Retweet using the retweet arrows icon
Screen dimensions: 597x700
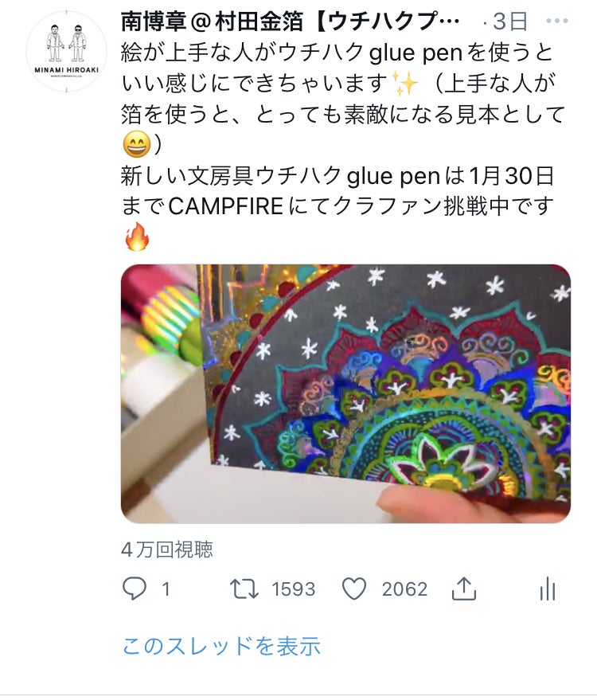(244, 589)
